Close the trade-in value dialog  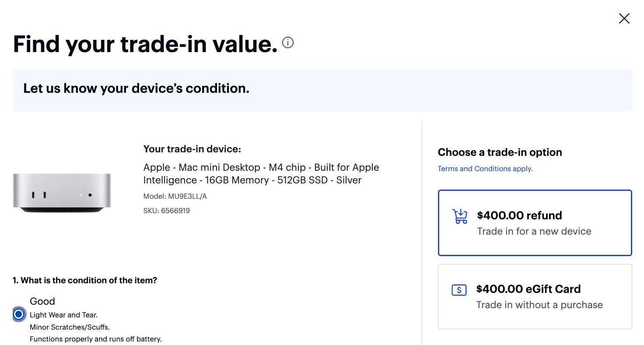[x=624, y=18]
